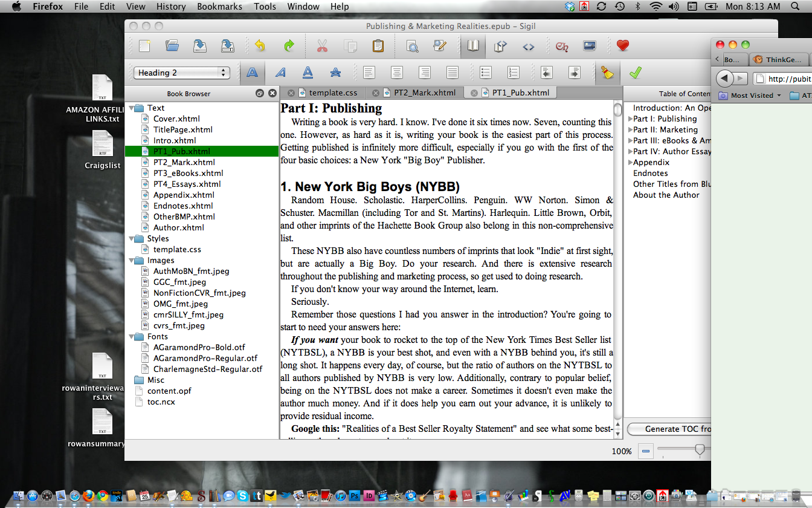Toggle italic formatting
The width and height of the screenshot is (812, 508).
click(280, 73)
